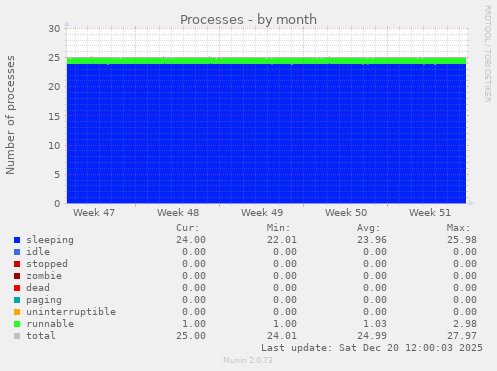Click the 'Week 50' axis label
This screenshot has width=497, height=371.
click(346, 213)
